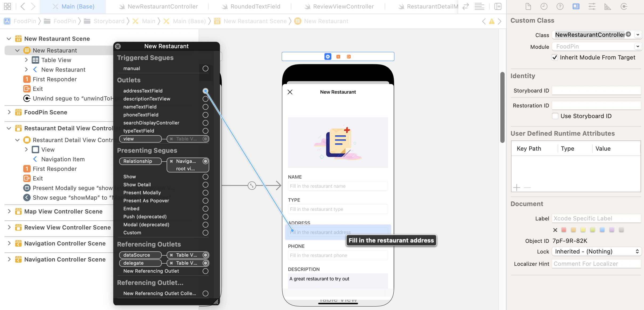Expand the FoodPin Scene tree item
This screenshot has width=644, height=310.
[9, 112]
